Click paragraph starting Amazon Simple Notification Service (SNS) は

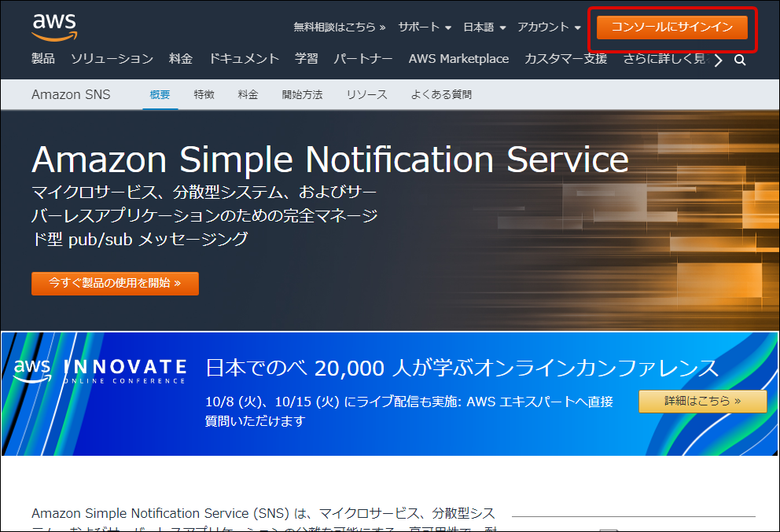click(x=263, y=519)
